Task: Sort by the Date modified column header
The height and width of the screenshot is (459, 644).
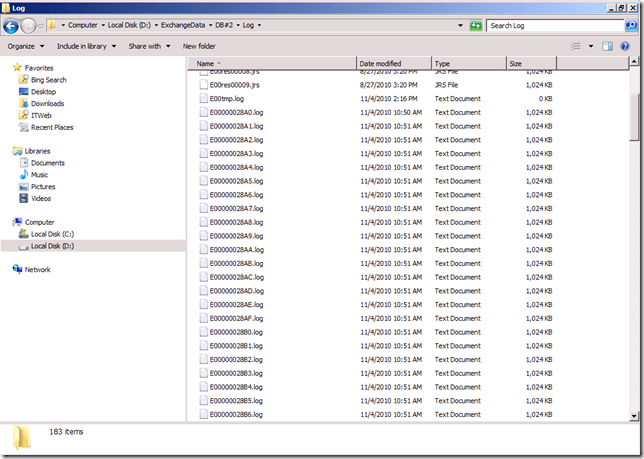Action: pos(394,63)
